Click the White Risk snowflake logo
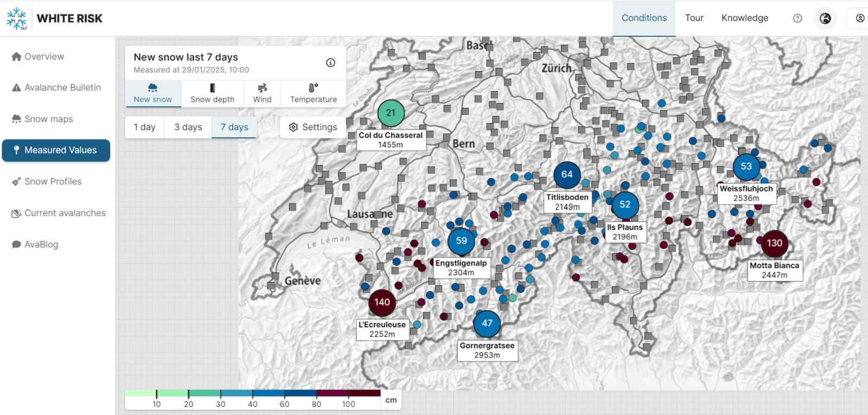The image size is (868, 415). (17, 18)
